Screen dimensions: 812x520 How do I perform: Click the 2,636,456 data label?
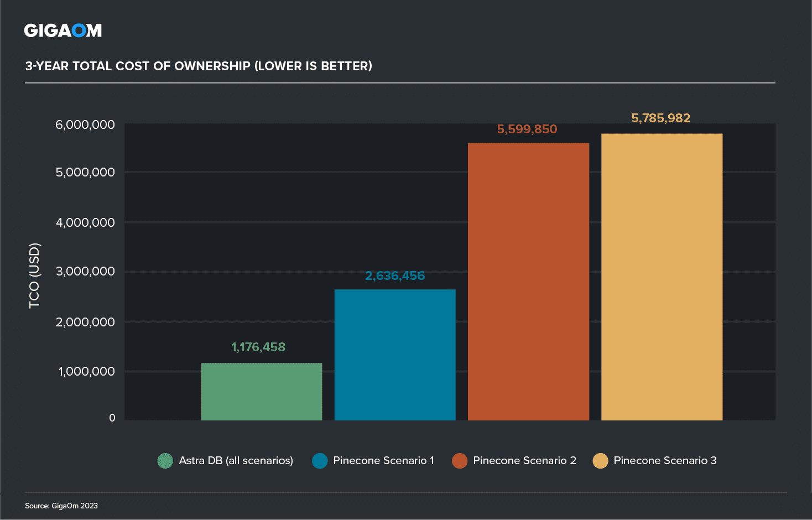pyautogui.click(x=395, y=276)
